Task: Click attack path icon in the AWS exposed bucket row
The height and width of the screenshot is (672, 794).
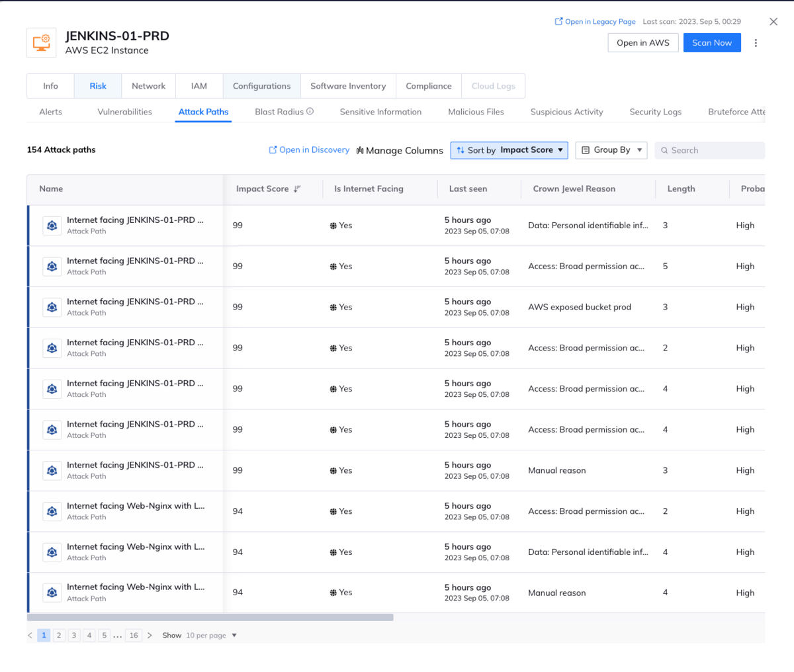Action: (52, 308)
